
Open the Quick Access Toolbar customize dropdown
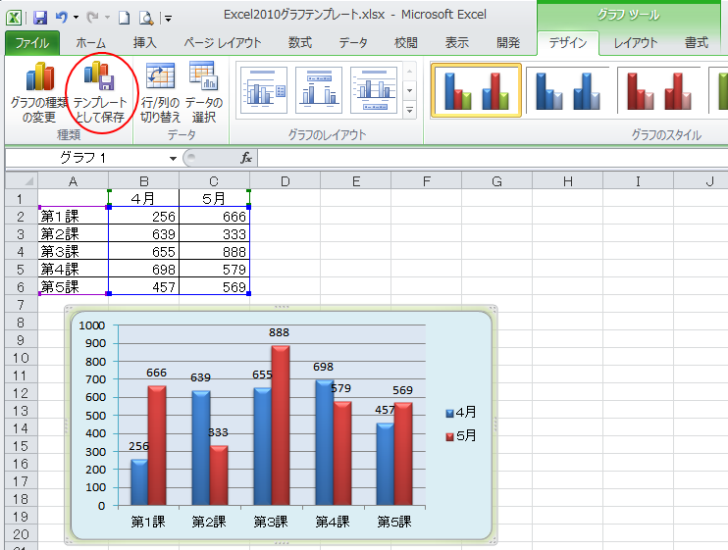click(168, 18)
